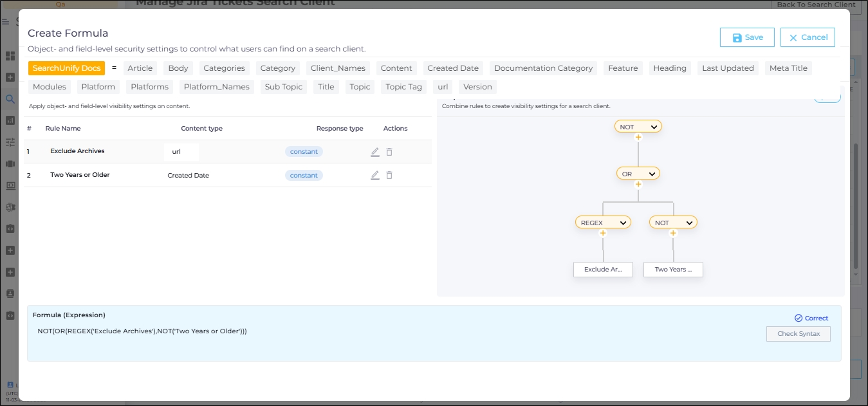Select the Created Date field tag

[x=452, y=68]
